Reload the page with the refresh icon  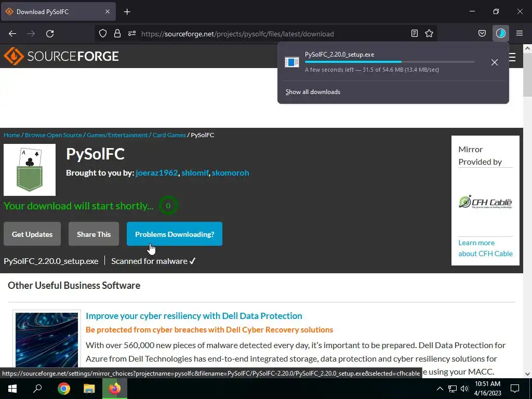(x=50, y=34)
